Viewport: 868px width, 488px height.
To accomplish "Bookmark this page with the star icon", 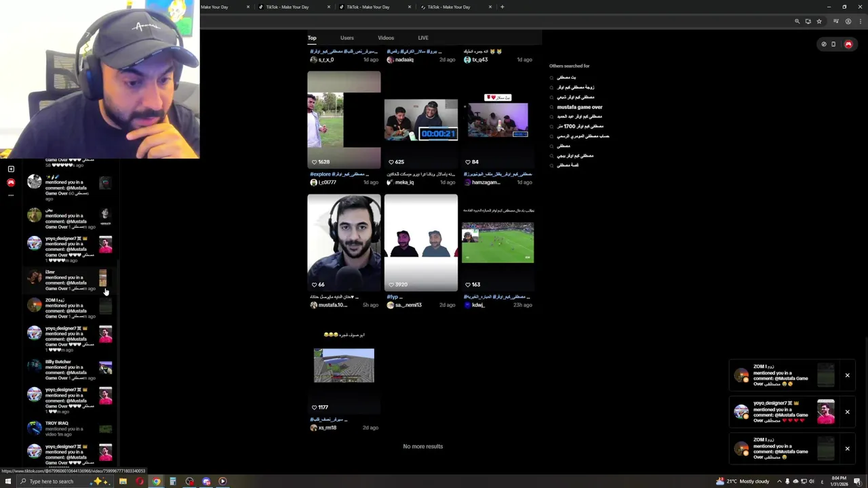I will (x=819, y=22).
